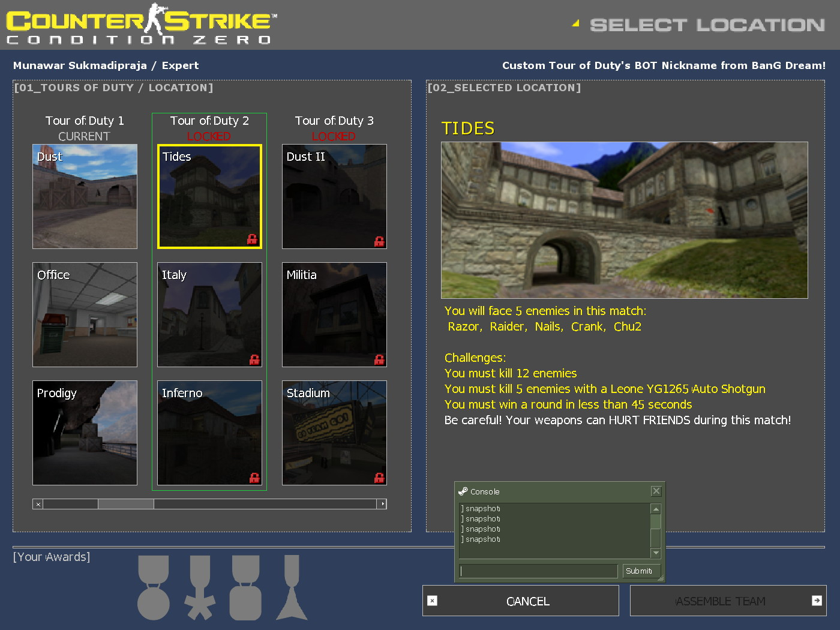Click the Steam icon in Console title
Viewport: 840px width, 630px height.
click(463, 491)
